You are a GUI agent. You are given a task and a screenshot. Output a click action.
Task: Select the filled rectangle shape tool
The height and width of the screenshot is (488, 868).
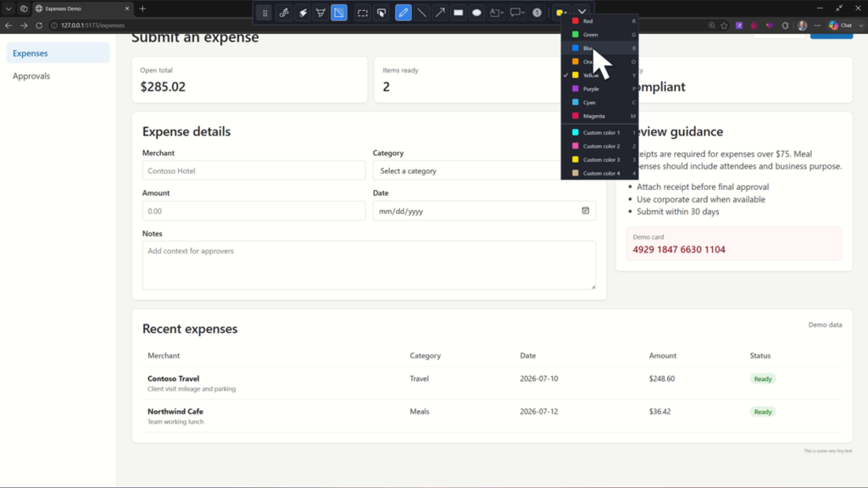click(x=459, y=13)
